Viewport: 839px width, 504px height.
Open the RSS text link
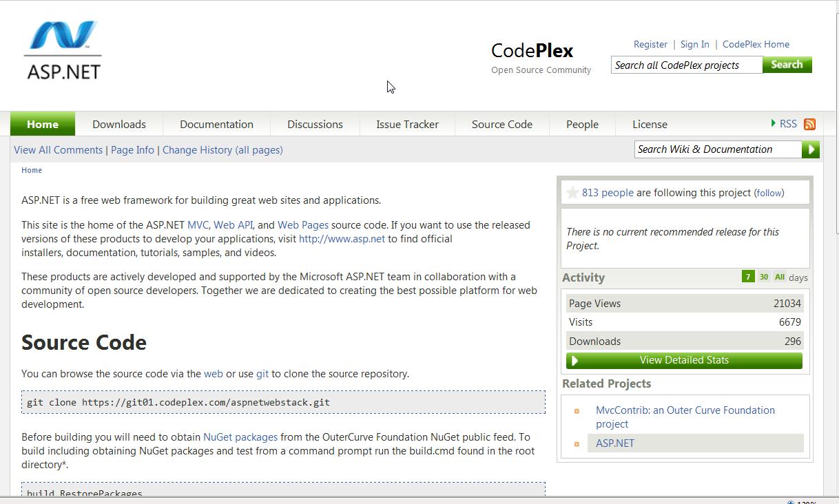coord(788,124)
